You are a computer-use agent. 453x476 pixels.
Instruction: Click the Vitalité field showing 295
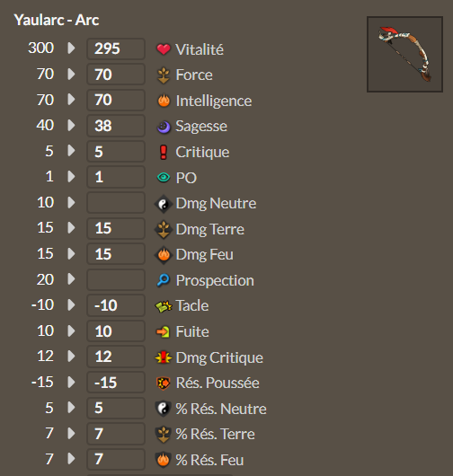(x=116, y=48)
